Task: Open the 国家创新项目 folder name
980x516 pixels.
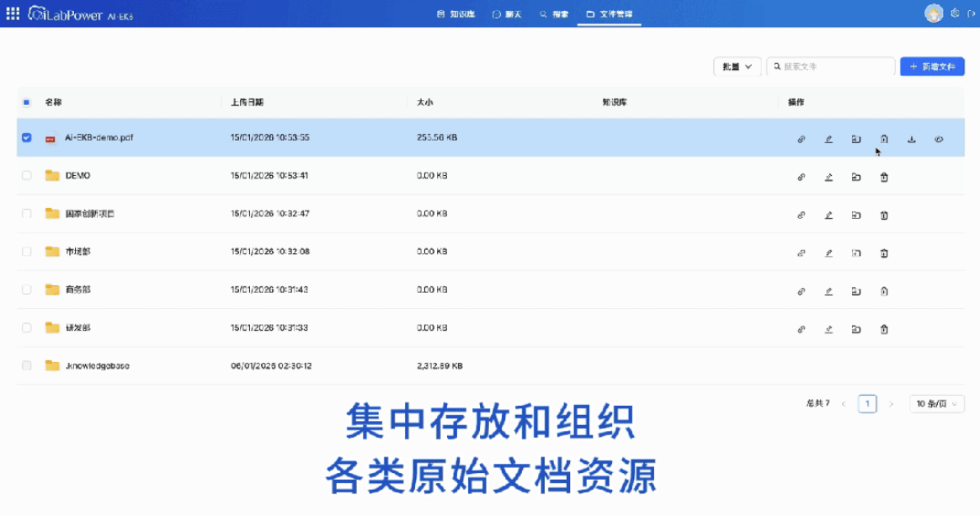Action: 90,214
